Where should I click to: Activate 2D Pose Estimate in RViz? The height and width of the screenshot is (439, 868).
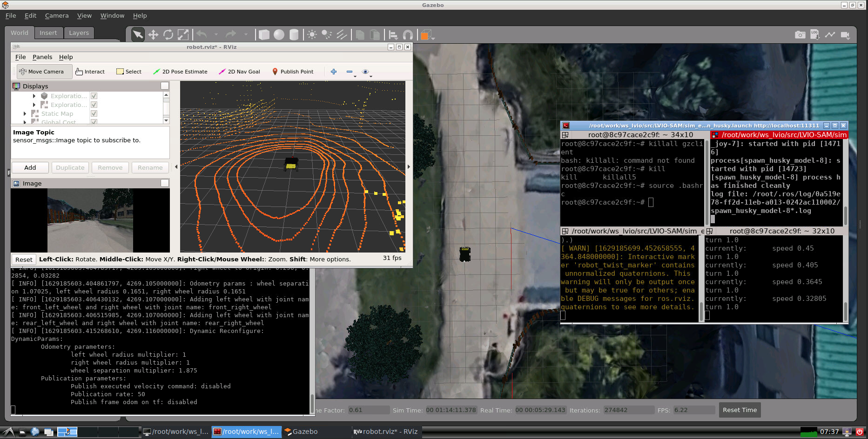click(x=180, y=72)
